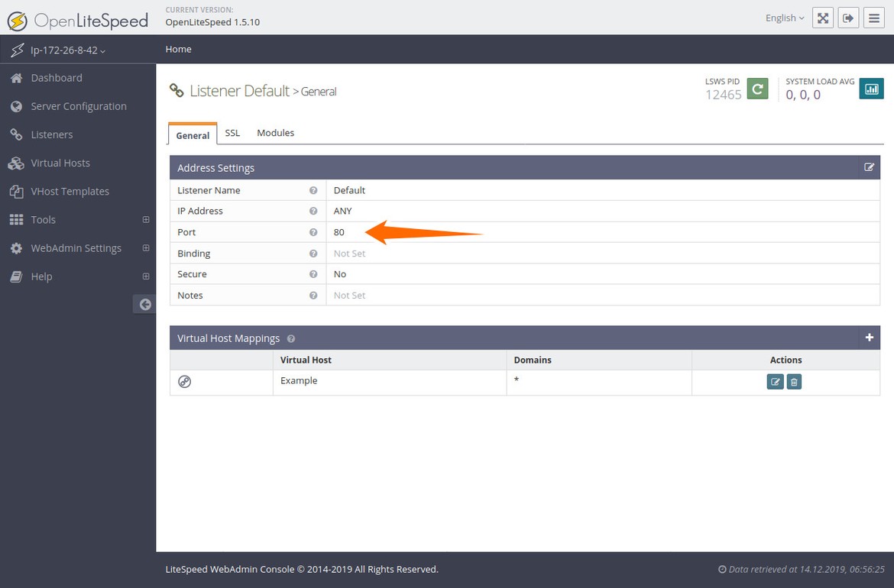Screen dimensions: 894x588
Task: Switch to the SSL tab
Action: click(x=232, y=133)
